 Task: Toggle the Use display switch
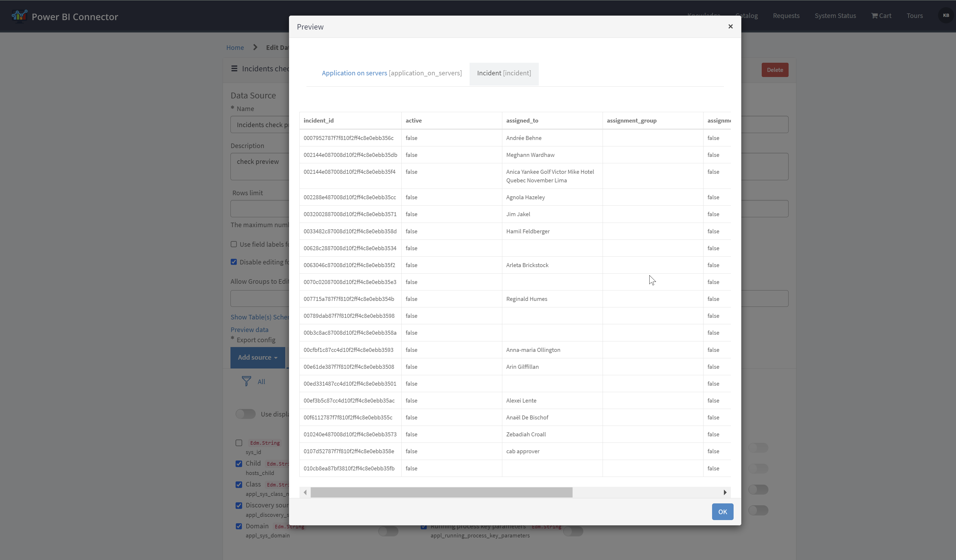pos(246,414)
